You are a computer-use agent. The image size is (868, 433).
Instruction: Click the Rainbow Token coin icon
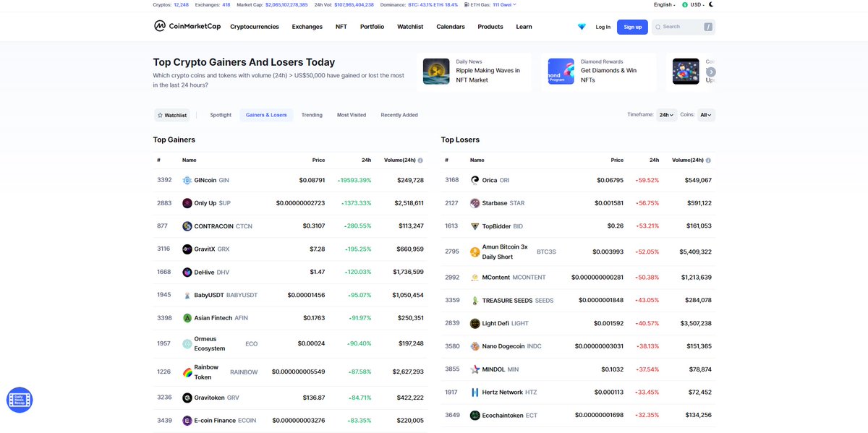pyautogui.click(x=187, y=372)
